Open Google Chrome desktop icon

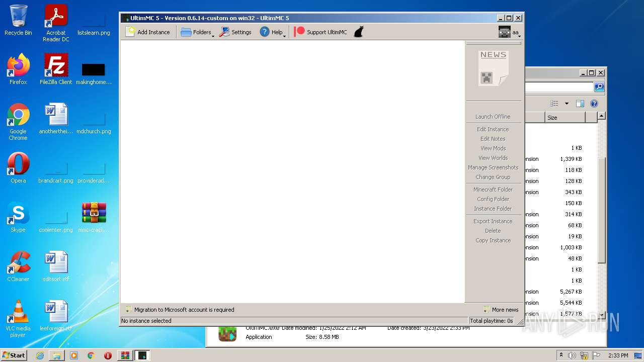18,122
